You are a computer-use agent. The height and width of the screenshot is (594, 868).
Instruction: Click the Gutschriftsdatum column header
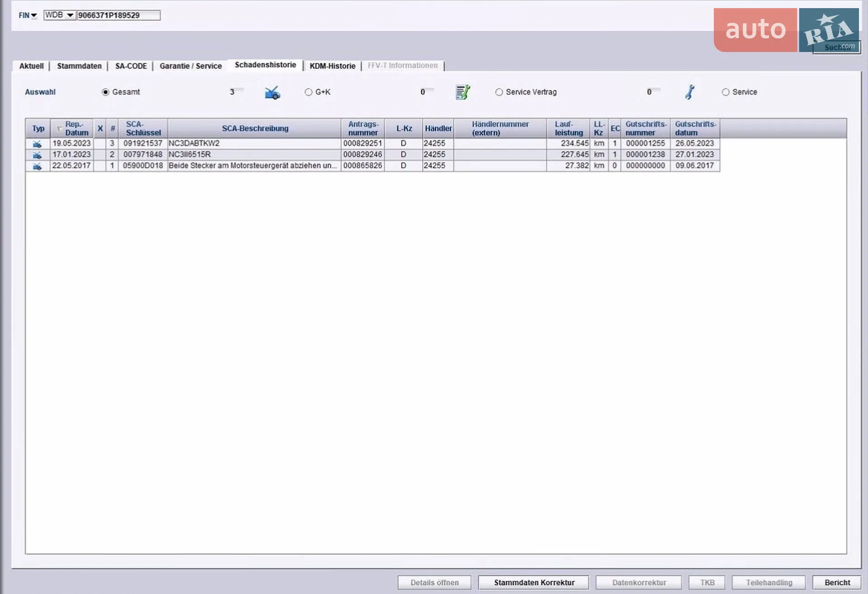(695, 128)
